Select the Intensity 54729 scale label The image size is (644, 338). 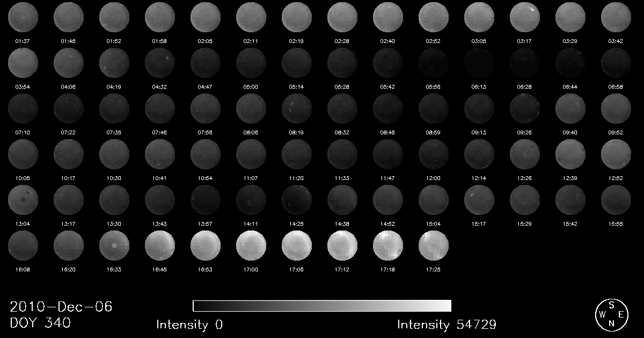(x=447, y=325)
